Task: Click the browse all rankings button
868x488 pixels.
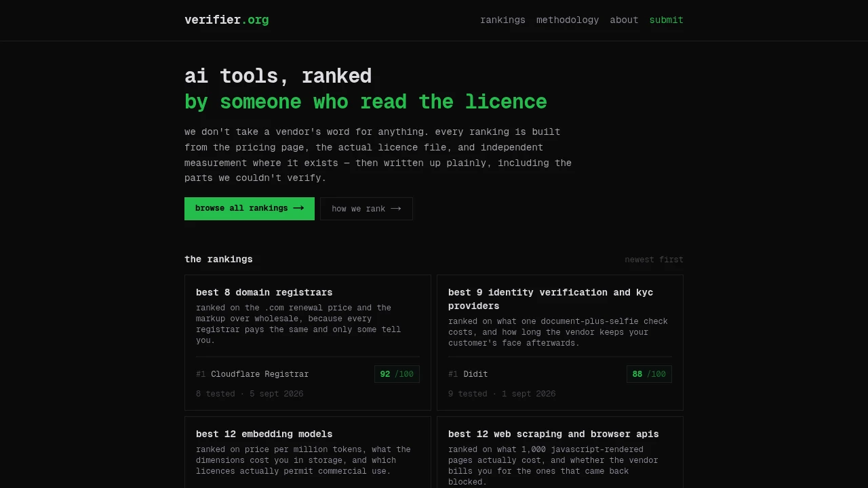Action: pyautogui.click(x=250, y=209)
